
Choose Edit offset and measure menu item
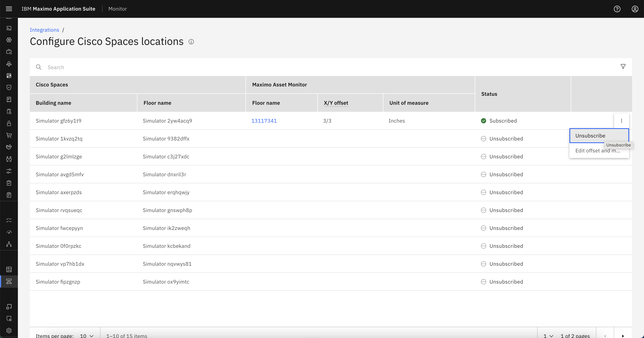599,151
